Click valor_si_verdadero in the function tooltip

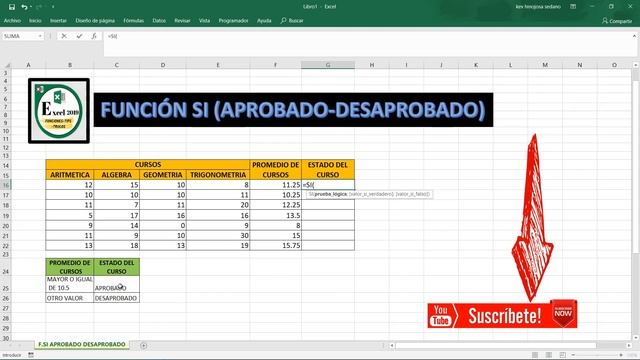(371, 194)
